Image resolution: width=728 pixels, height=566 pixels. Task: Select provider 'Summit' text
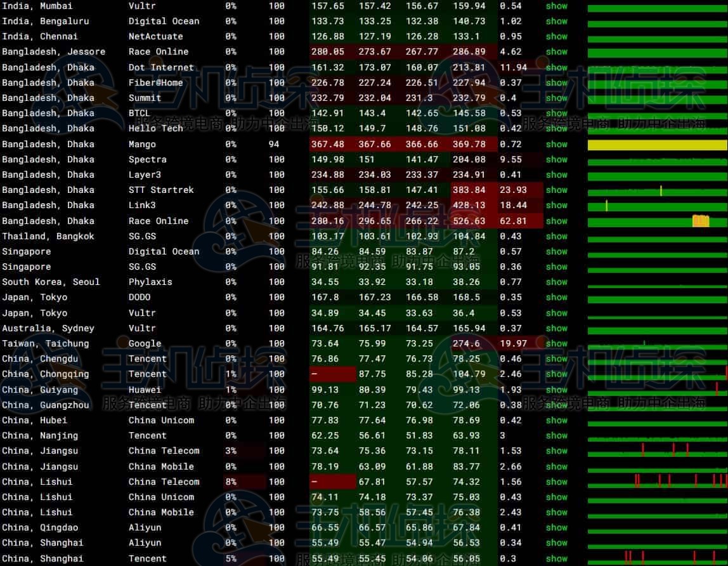[x=145, y=98]
